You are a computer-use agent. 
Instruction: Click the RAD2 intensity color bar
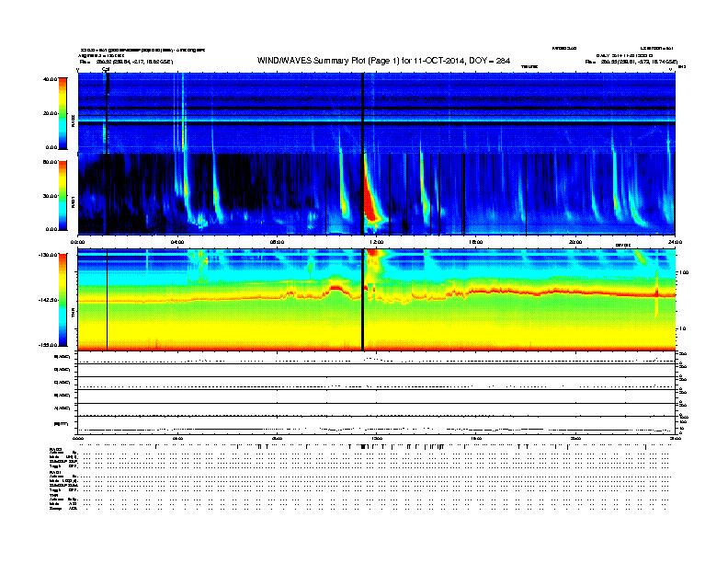pyautogui.click(x=63, y=114)
